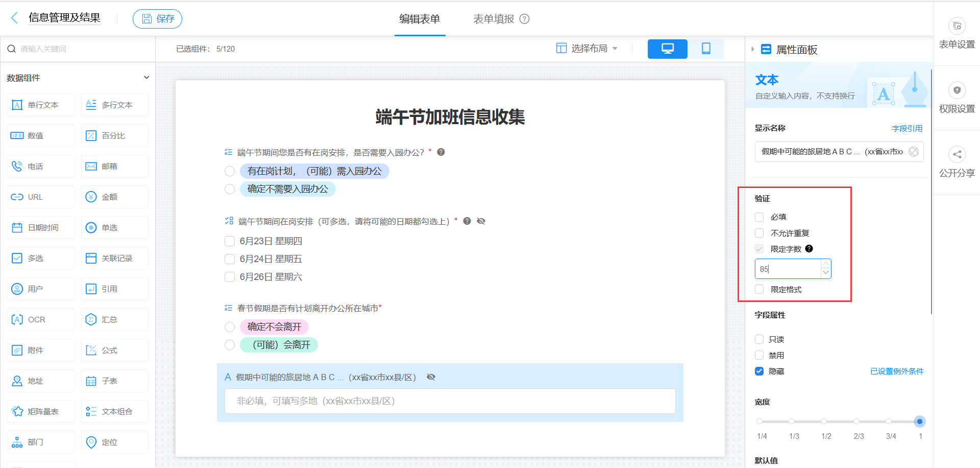
Task: Open the 选择布局 dropdown
Action: (x=587, y=49)
